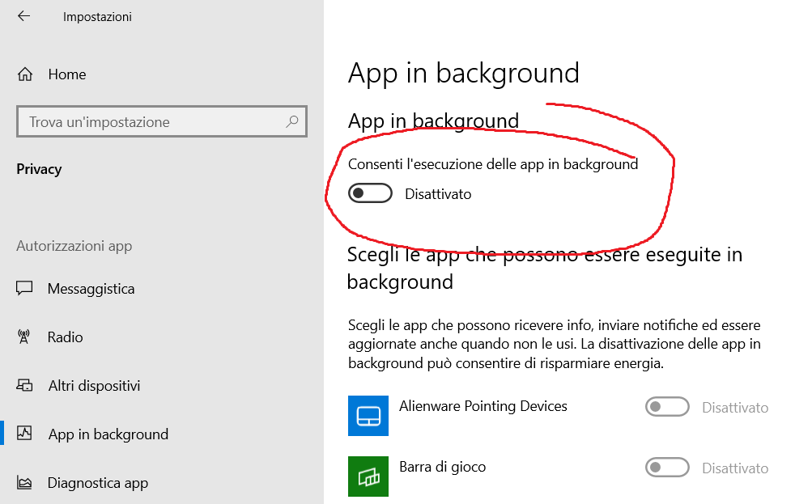This screenshot has width=812, height=504.
Task: Click the Radio antenna icon
Action: pos(24,337)
